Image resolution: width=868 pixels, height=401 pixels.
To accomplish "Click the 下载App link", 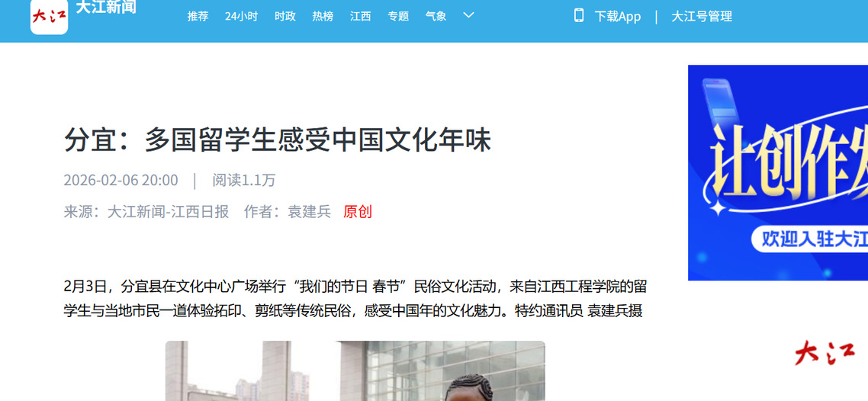I will 618,17.
